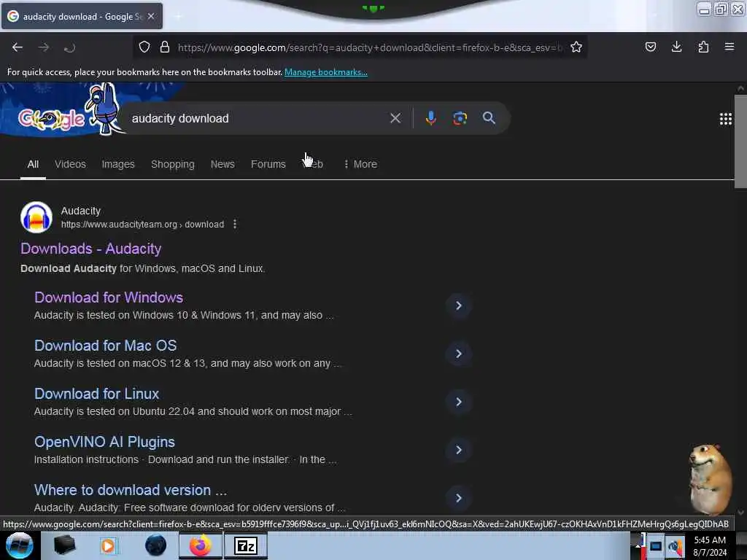
Task: Open a new tab with plus button
Action: click(x=178, y=16)
